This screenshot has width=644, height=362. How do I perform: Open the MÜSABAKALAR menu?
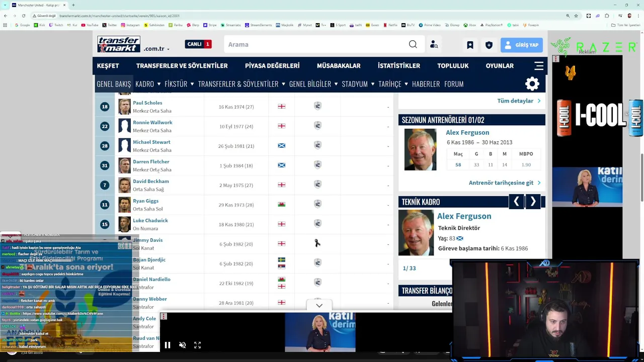click(x=339, y=66)
